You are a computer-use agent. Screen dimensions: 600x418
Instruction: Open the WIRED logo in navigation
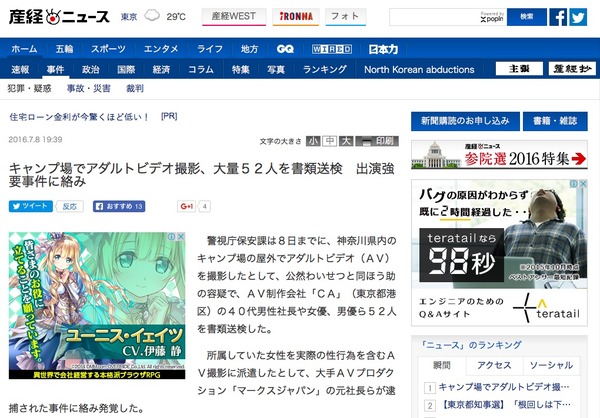pos(332,49)
